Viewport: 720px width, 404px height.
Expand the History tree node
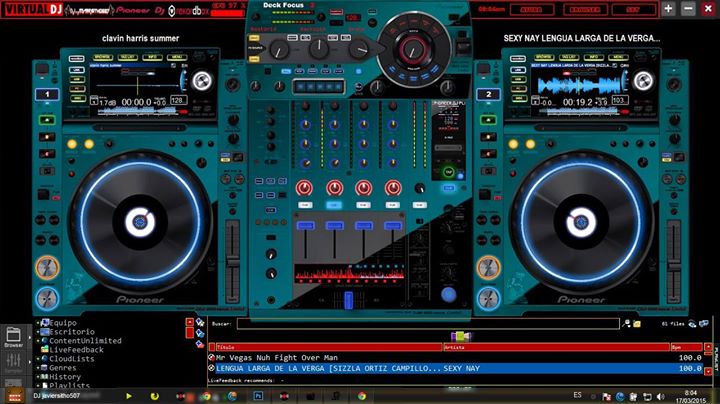[38, 376]
